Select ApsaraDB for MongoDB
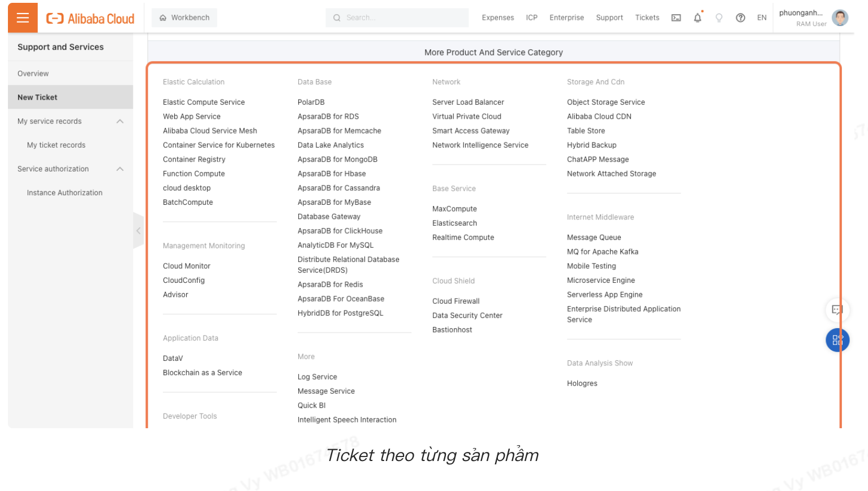 337,159
